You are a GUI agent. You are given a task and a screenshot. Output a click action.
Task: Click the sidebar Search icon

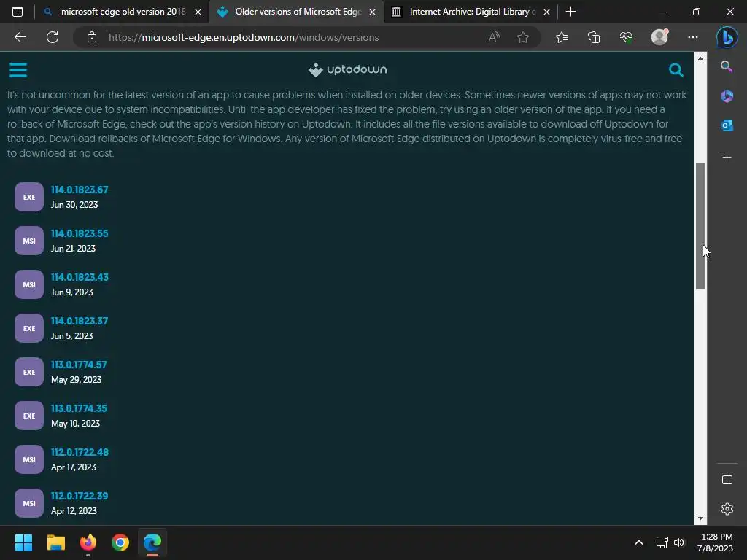pyautogui.click(x=727, y=66)
